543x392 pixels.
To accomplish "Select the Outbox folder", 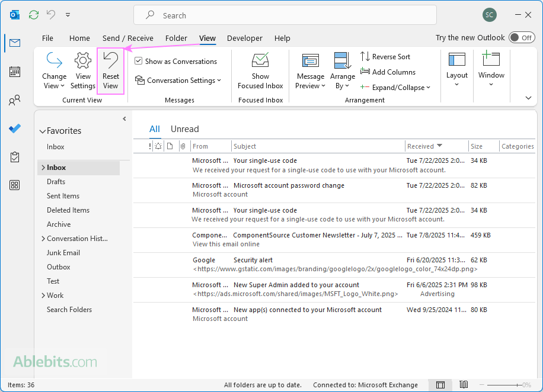I will (59, 267).
